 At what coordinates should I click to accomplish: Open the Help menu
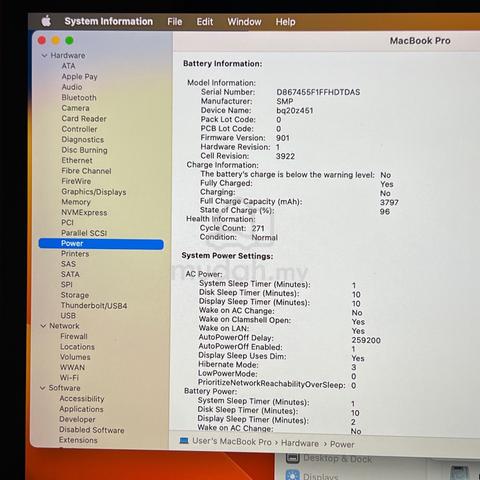click(285, 22)
